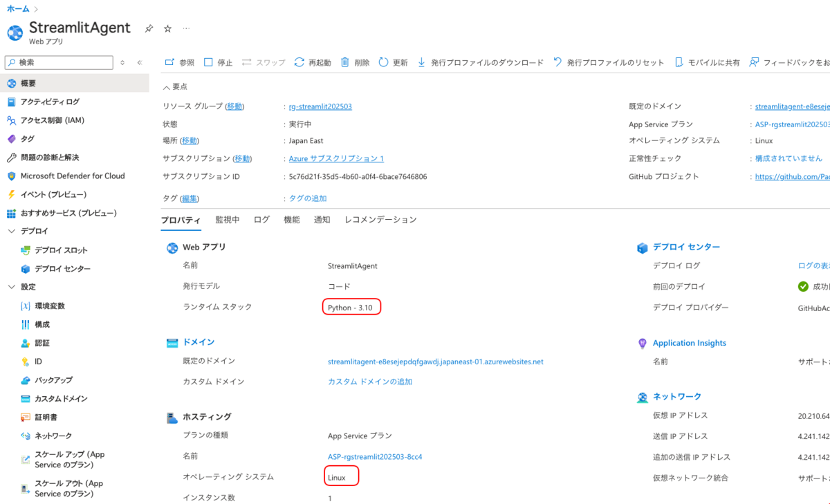Image resolution: width=830 pixels, height=504 pixels.
Task: Collapse the 設定 section in the sidebar
Action: [x=11, y=287]
